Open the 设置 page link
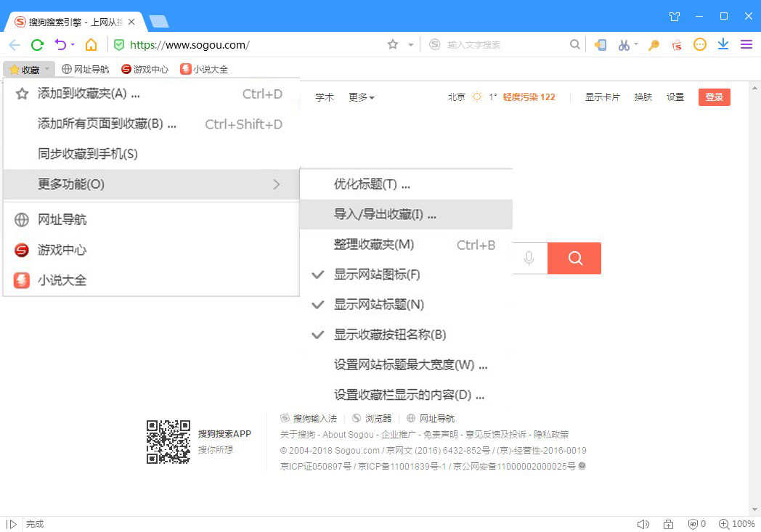The height and width of the screenshot is (532, 761). [x=675, y=97]
